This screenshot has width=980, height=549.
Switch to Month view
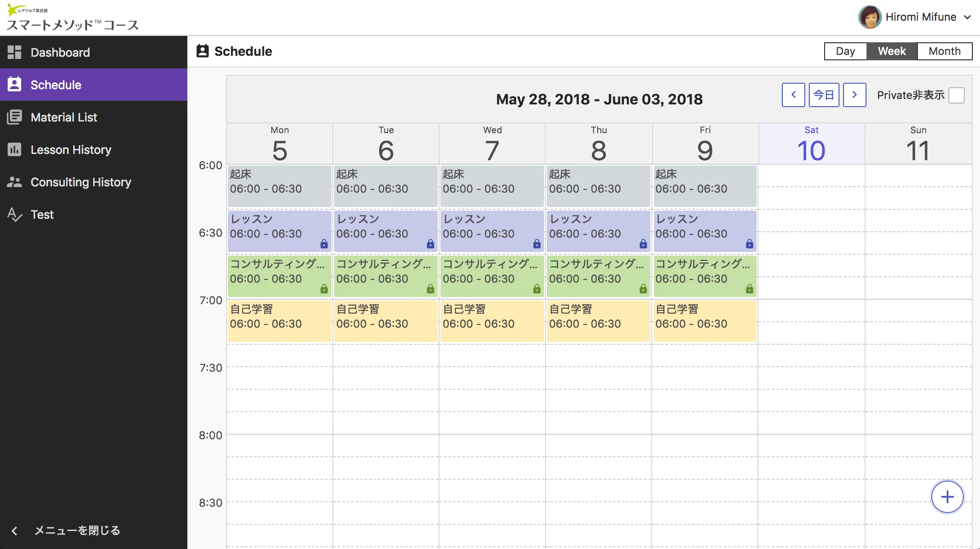pyautogui.click(x=944, y=51)
